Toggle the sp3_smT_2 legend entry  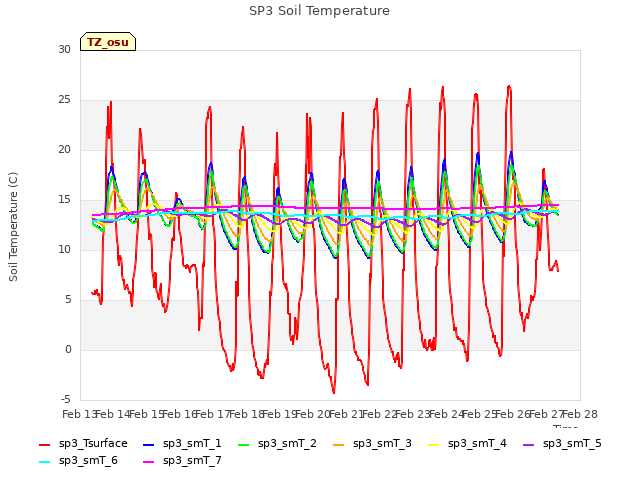tap(277, 443)
